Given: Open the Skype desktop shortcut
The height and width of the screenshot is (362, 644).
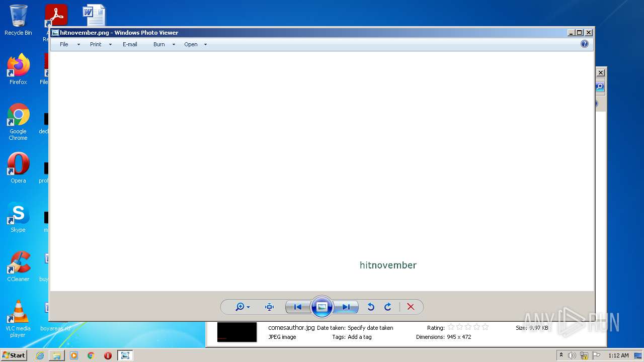Looking at the screenshot, I should pos(18,217).
